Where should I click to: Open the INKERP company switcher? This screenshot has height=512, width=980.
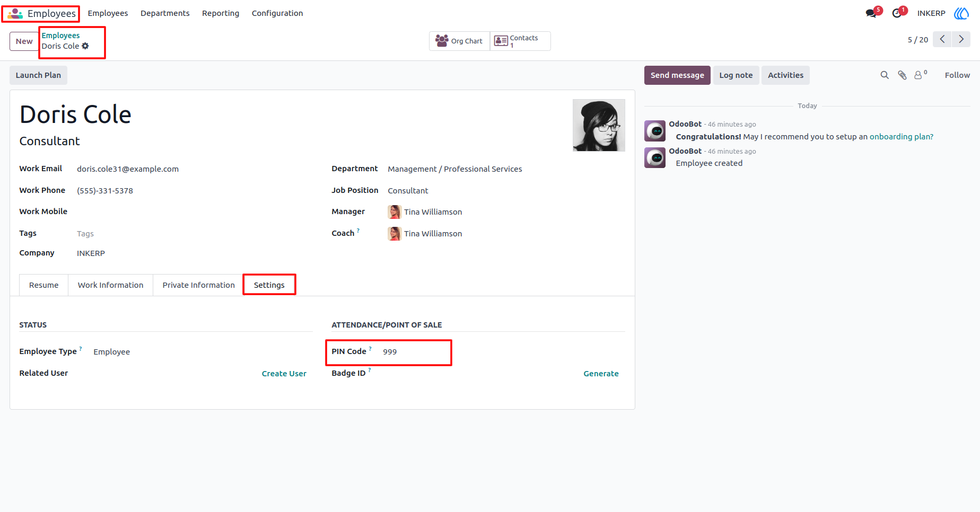[x=931, y=13]
